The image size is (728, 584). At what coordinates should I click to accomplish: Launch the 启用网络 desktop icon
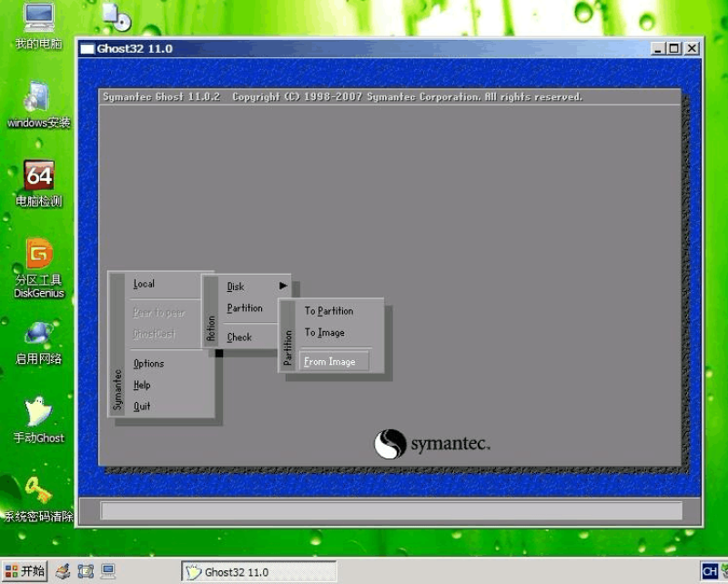click(x=38, y=343)
